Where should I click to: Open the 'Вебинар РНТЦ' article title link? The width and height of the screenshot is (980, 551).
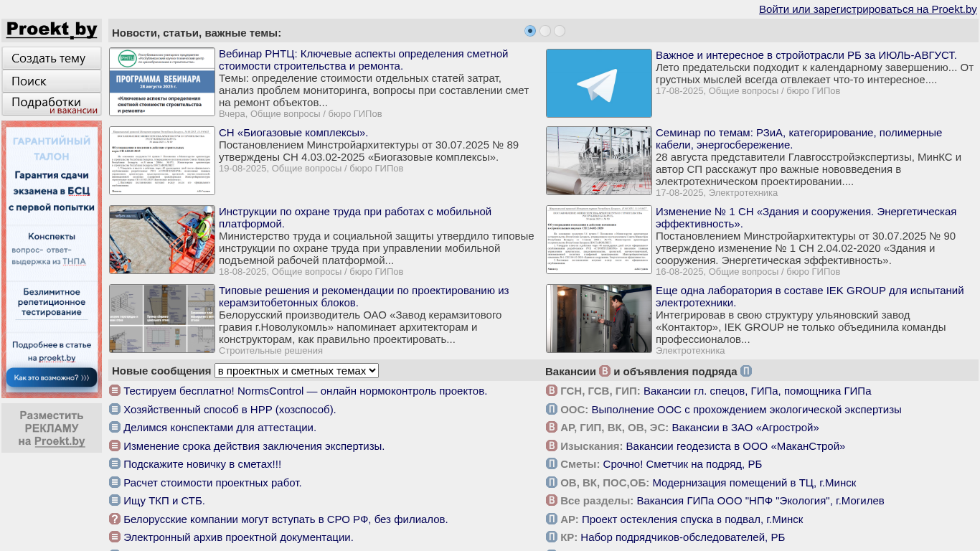click(x=363, y=60)
